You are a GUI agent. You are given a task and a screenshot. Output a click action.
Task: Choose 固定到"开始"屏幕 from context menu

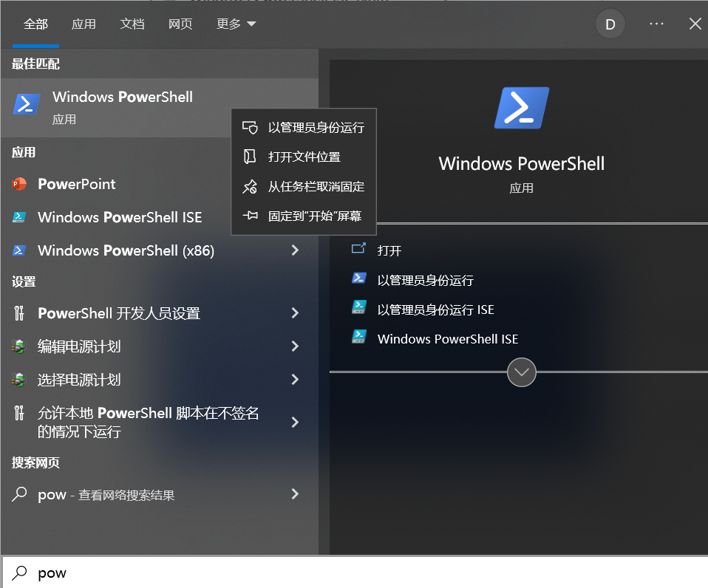[313, 216]
